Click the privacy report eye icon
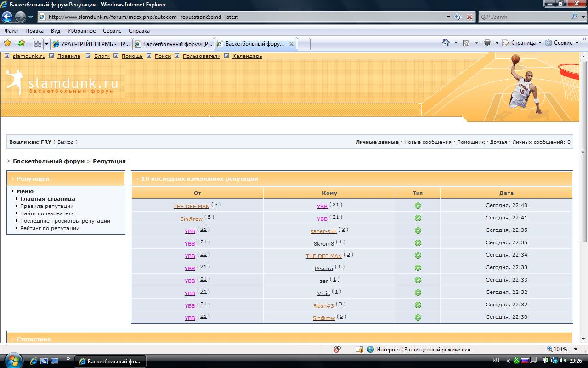Image resolution: width=588 pixels, height=368 pixels. [337, 350]
